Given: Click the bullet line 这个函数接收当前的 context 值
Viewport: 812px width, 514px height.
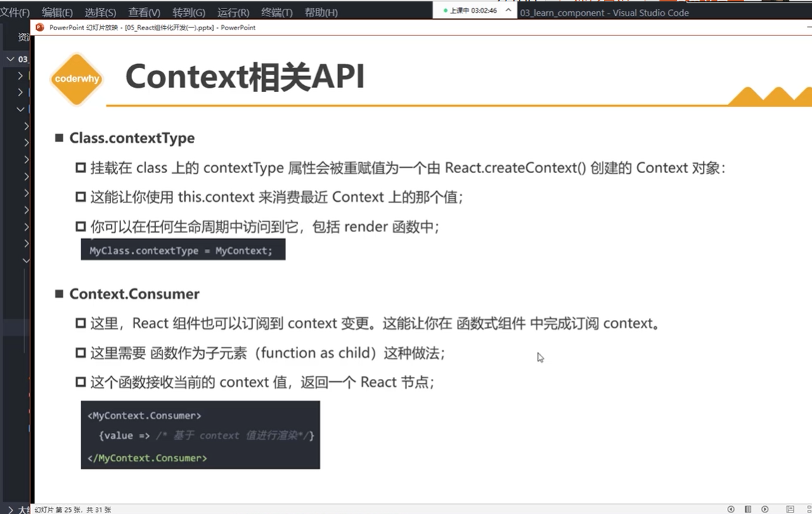Looking at the screenshot, I should [x=262, y=383].
